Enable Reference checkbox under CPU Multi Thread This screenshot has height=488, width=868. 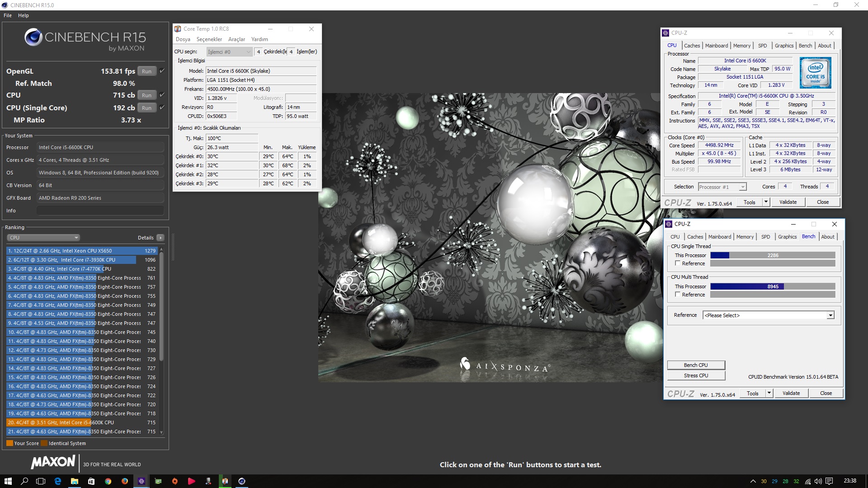[678, 295]
